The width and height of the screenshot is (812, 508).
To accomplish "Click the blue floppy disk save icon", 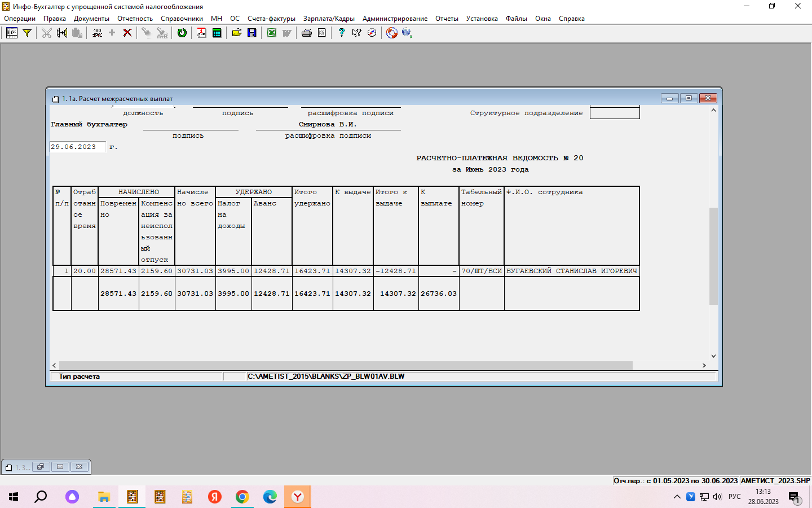I will 252,33.
